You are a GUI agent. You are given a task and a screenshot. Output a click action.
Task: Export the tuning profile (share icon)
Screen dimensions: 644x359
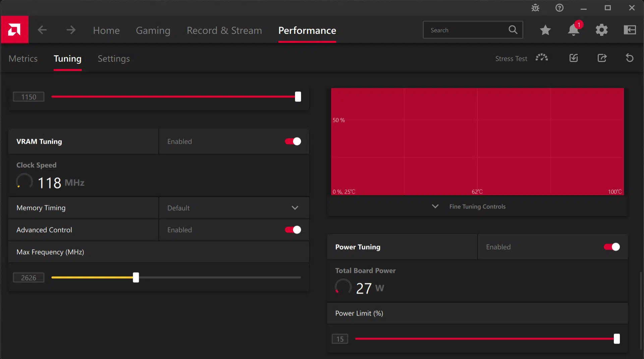602,58
